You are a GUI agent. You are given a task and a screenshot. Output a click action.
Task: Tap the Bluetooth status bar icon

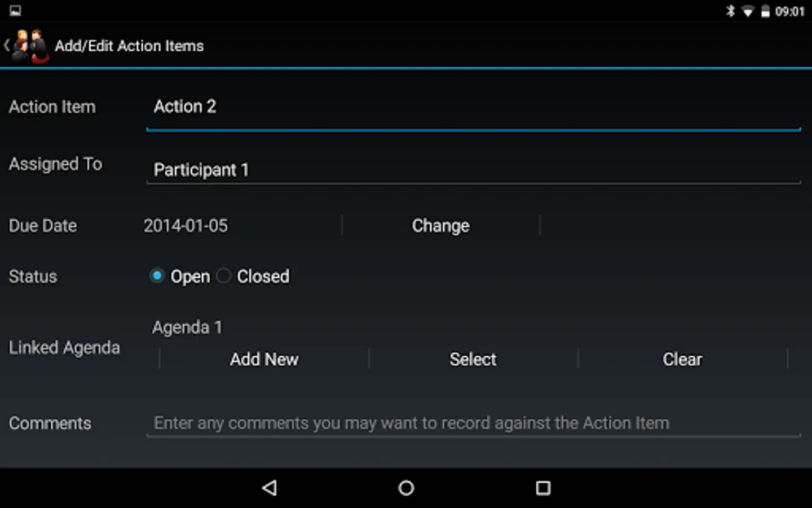click(730, 11)
